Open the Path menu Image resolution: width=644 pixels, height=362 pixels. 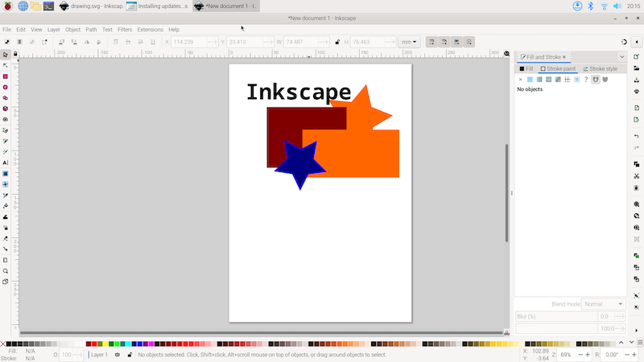tap(91, 30)
